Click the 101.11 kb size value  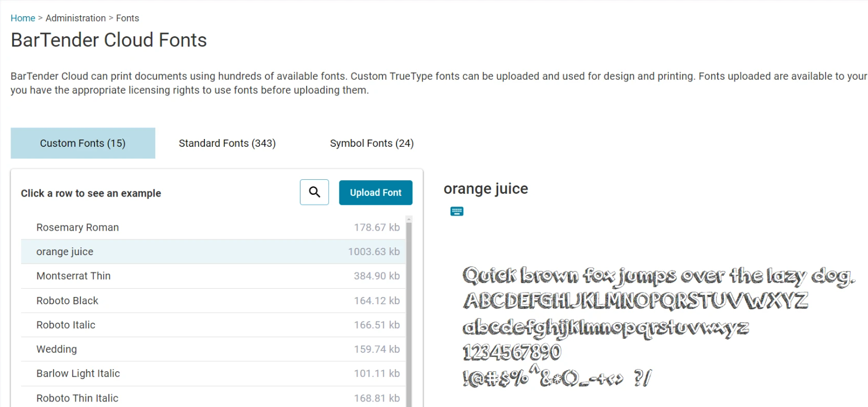coord(377,374)
